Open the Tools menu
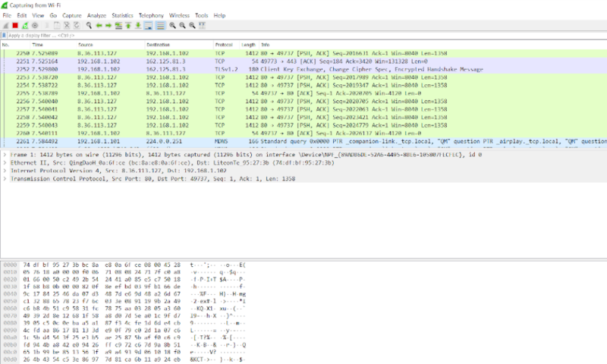 tap(201, 15)
